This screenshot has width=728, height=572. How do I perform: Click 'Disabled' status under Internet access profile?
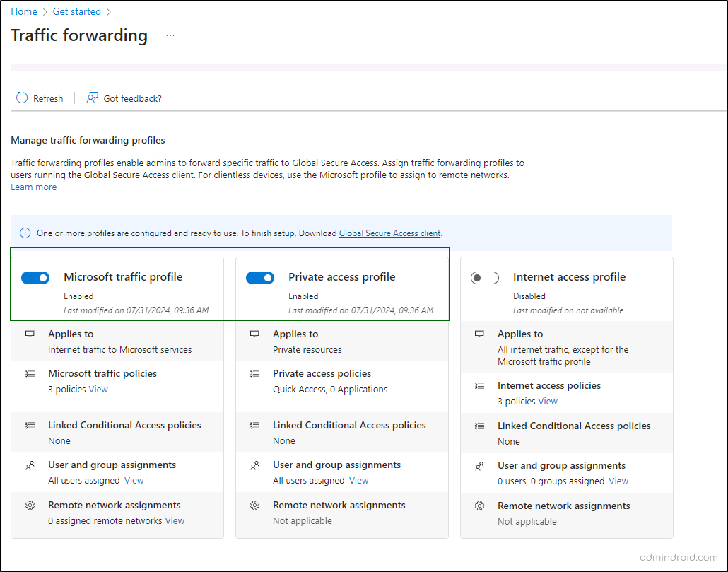tap(529, 296)
